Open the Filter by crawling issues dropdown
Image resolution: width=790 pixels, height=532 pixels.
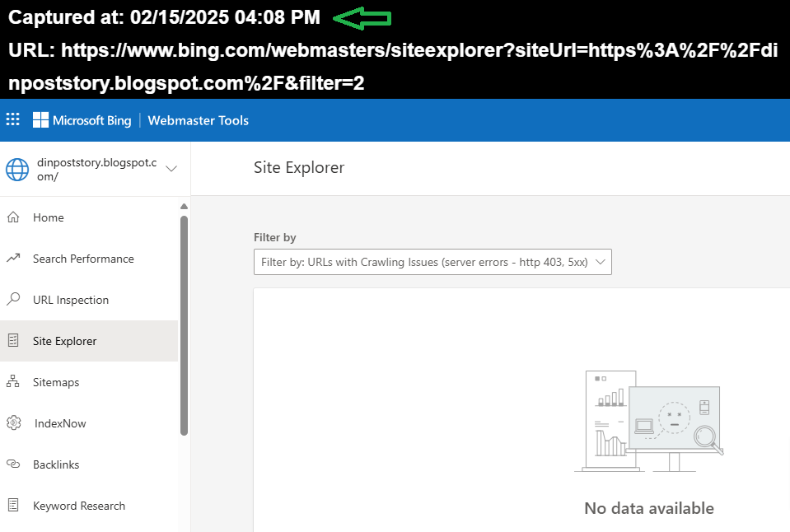click(432, 262)
